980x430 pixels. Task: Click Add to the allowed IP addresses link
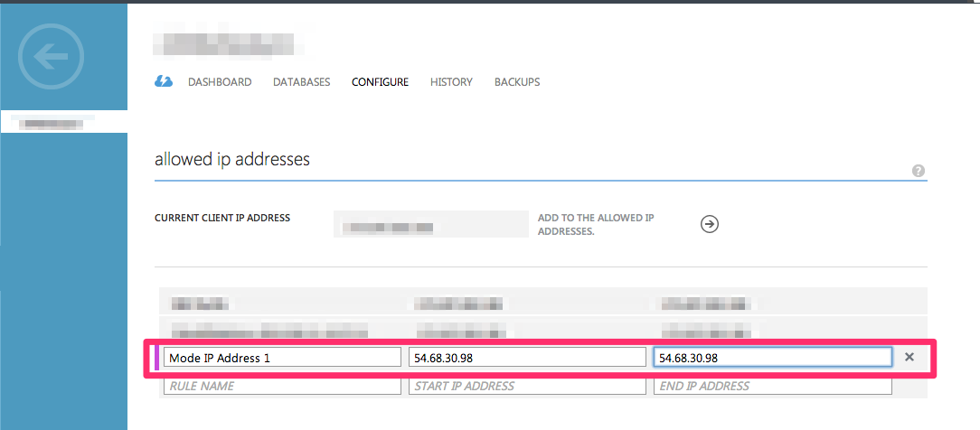[x=596, y=225]
